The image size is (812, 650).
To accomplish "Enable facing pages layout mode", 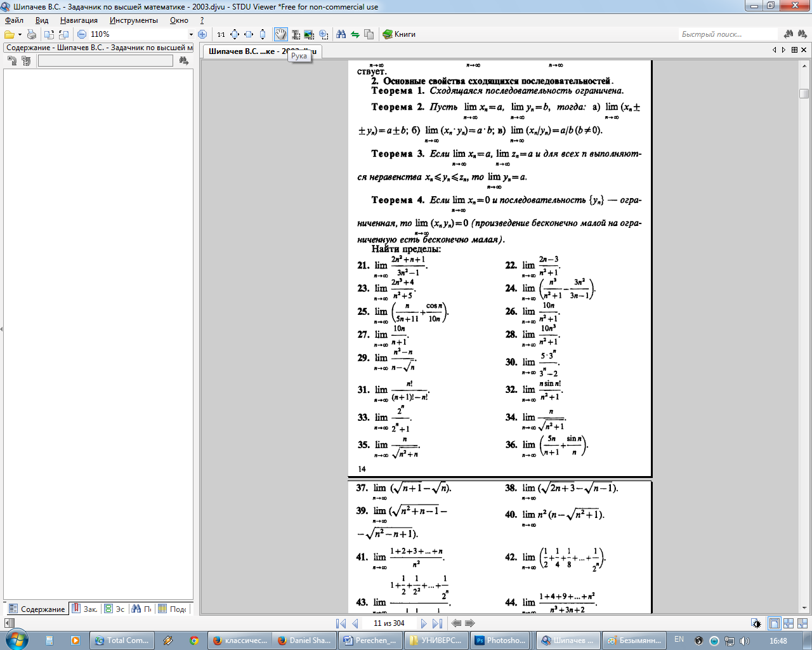I will [x=802, y=623].
